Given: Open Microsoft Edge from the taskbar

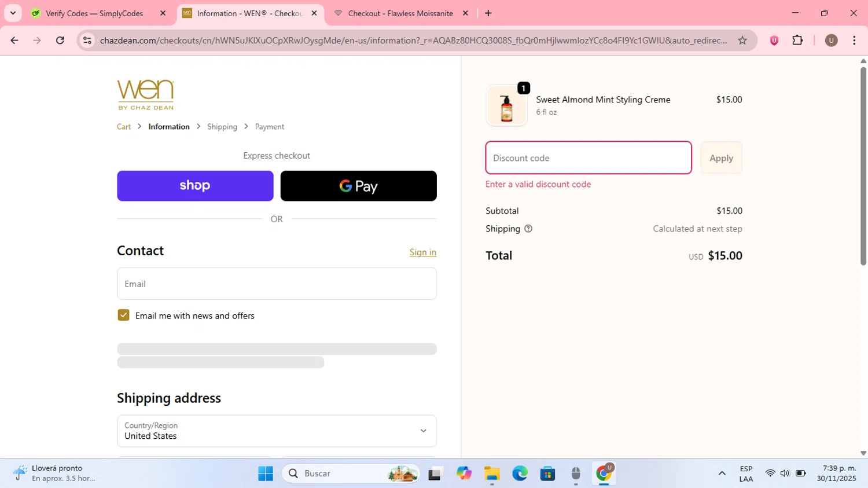Looking at the screenshot, I should tap(520, 474).
